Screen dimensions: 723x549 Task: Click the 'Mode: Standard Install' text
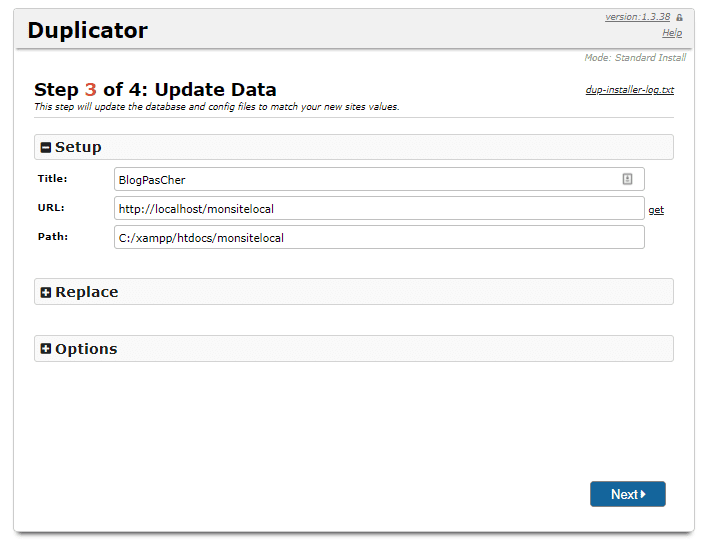[x=635, y=58]
